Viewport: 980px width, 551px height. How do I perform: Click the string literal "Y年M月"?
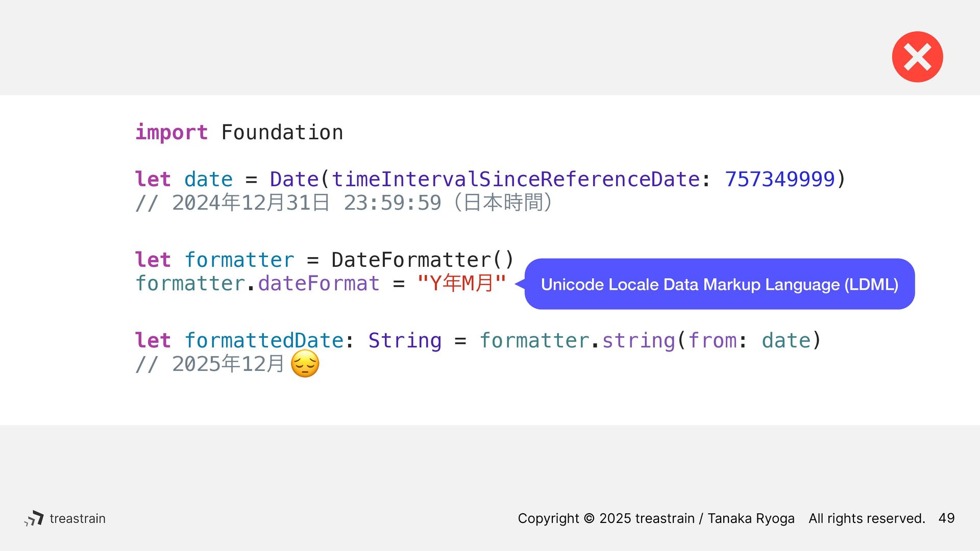(461, 283)
